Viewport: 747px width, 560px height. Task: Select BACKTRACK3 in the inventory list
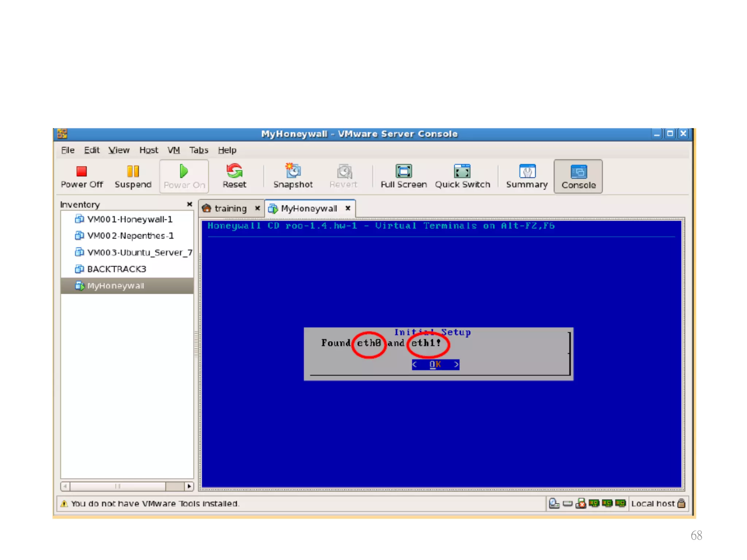click(x=116, y=269)
